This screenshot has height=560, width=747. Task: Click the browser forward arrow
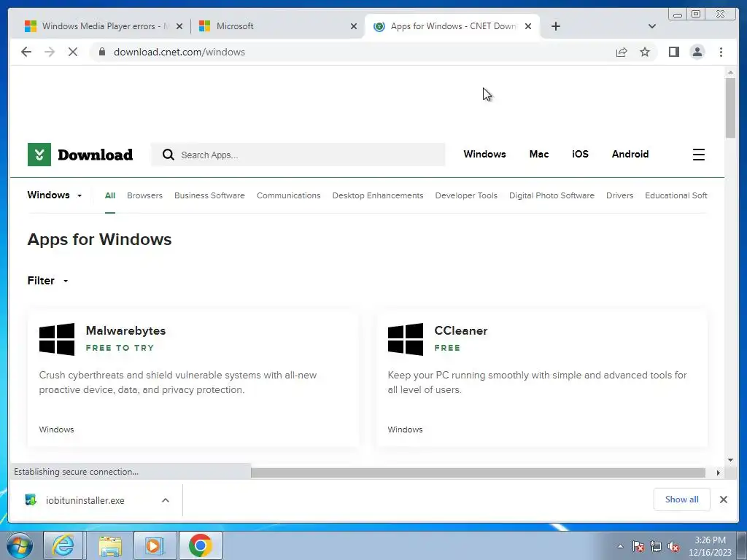(x=50, y=52)
